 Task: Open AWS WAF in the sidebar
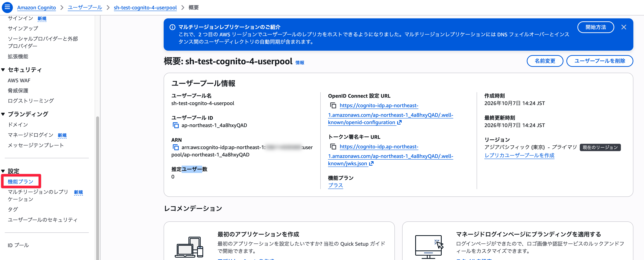coord(19,80)
